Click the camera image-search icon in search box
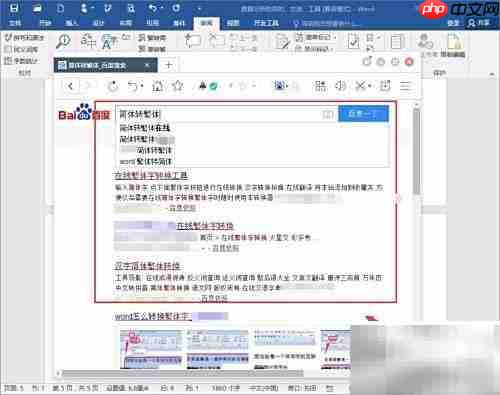The image size is (500, 395). (x=328, y=115)
